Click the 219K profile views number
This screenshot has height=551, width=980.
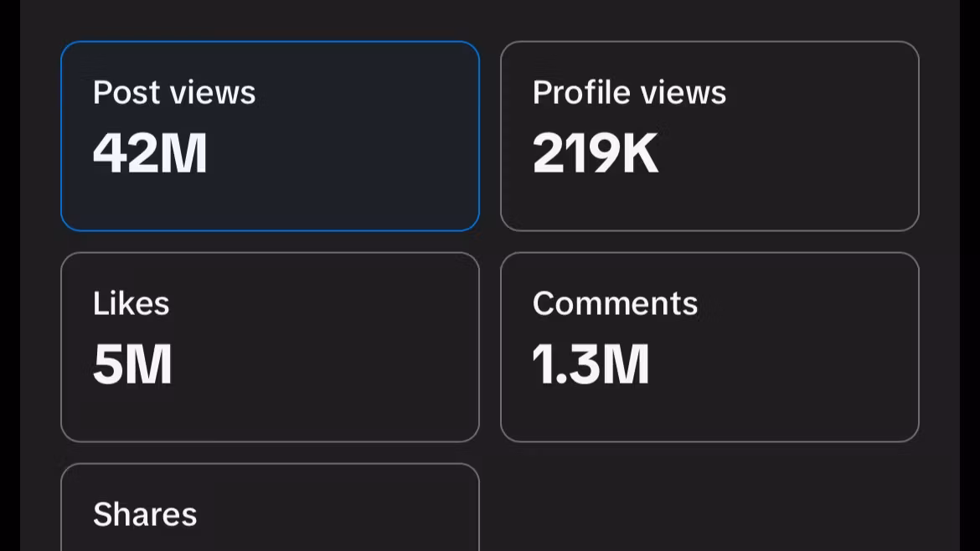pos(595,153)
